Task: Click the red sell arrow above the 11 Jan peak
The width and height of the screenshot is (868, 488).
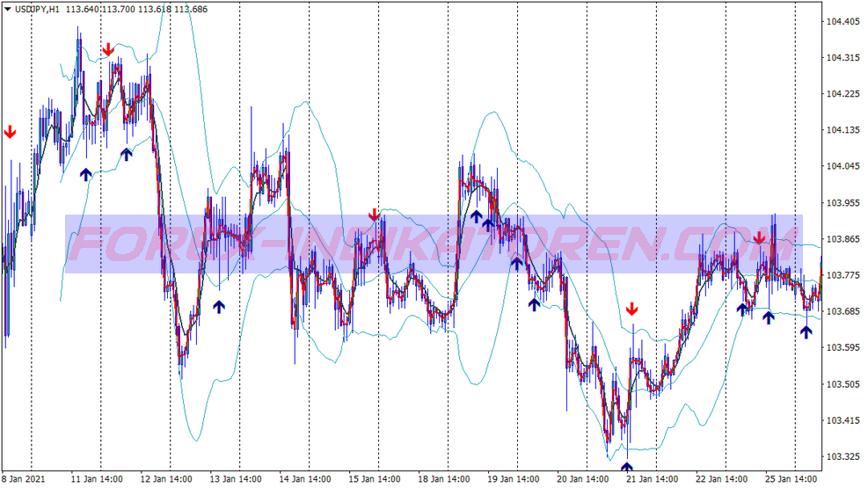Action: 108,49
